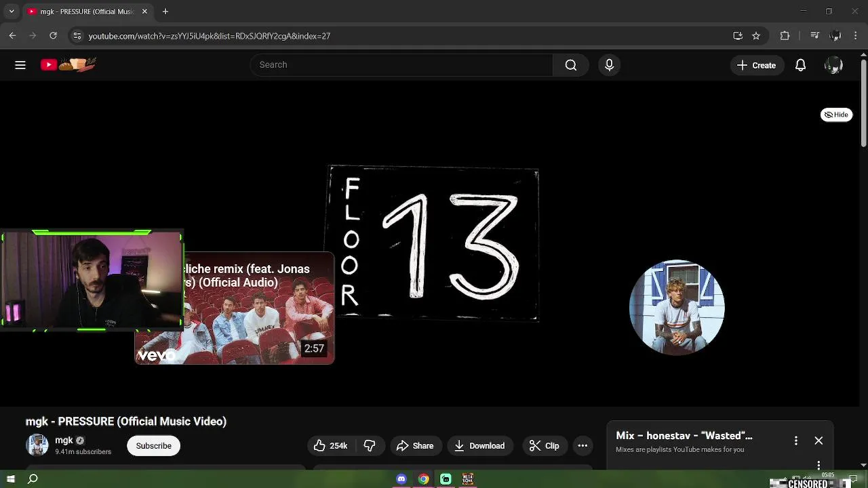Create a Clip of the video
This screenshot has height=488, width=868.
point(545,445)
